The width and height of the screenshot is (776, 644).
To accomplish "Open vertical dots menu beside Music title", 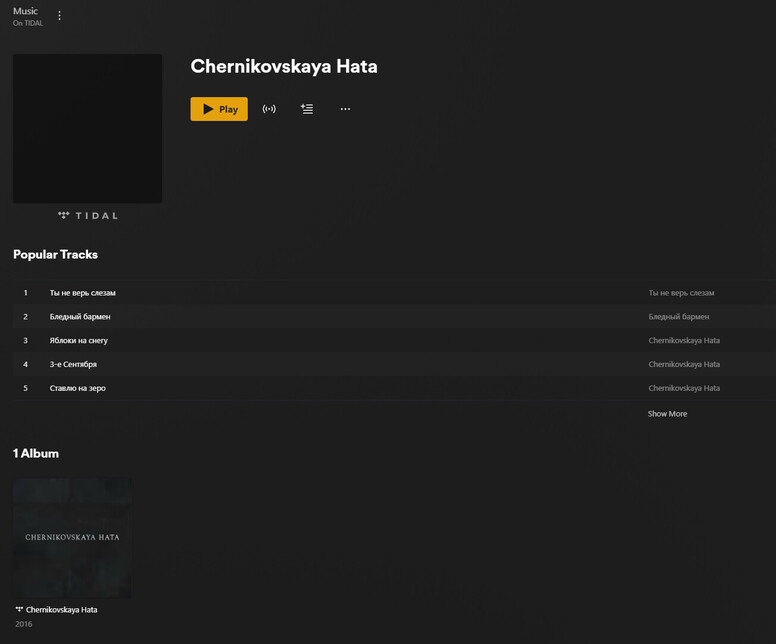I will 59,16.
